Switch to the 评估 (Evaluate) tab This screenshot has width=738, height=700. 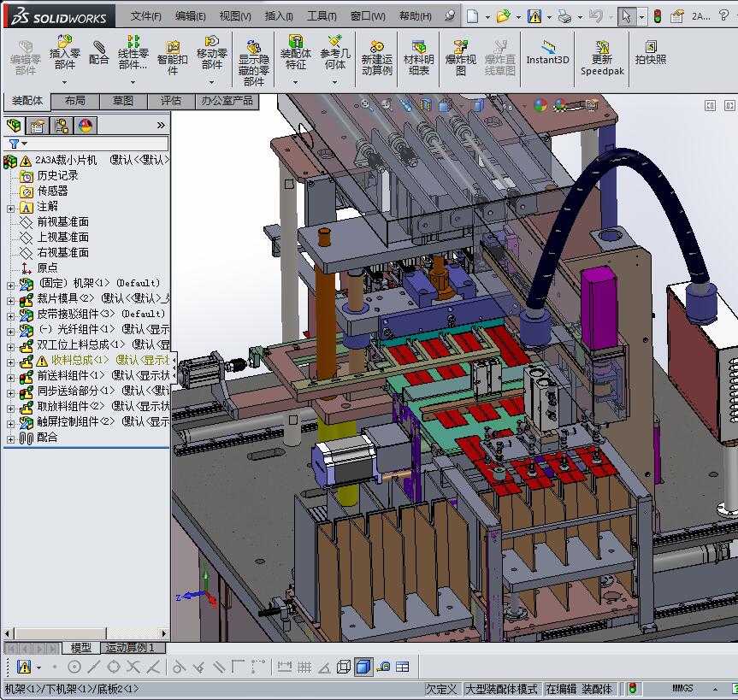(x=171, y=101)
